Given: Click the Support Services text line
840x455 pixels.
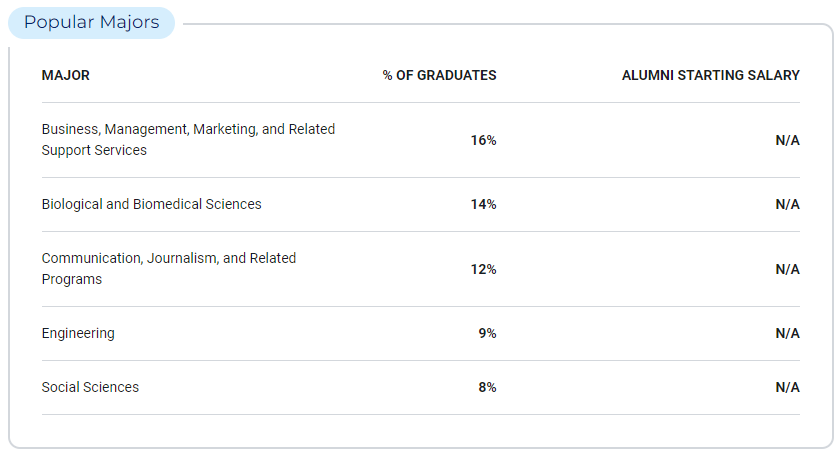Looking at the screenshot, I should click(94, 151).
